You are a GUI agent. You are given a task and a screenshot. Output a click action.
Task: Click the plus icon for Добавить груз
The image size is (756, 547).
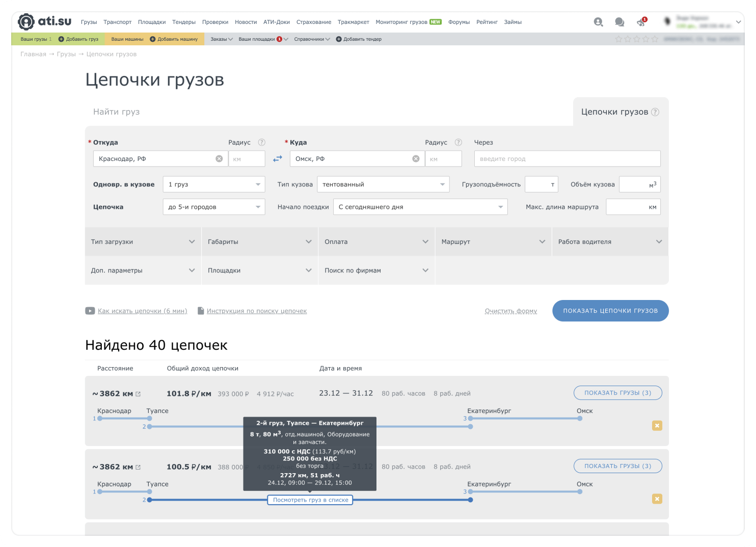[61, 39]
